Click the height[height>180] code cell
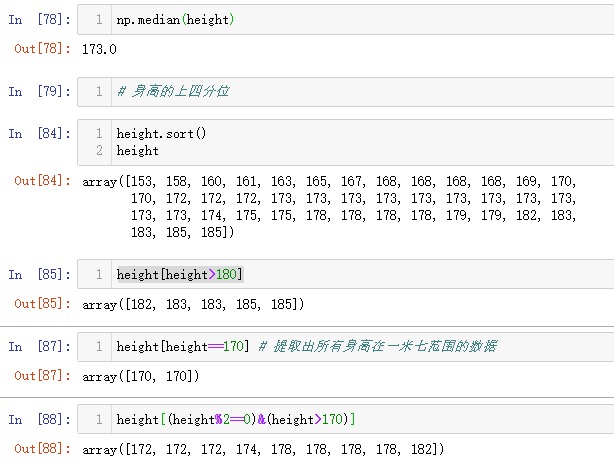 180,275
